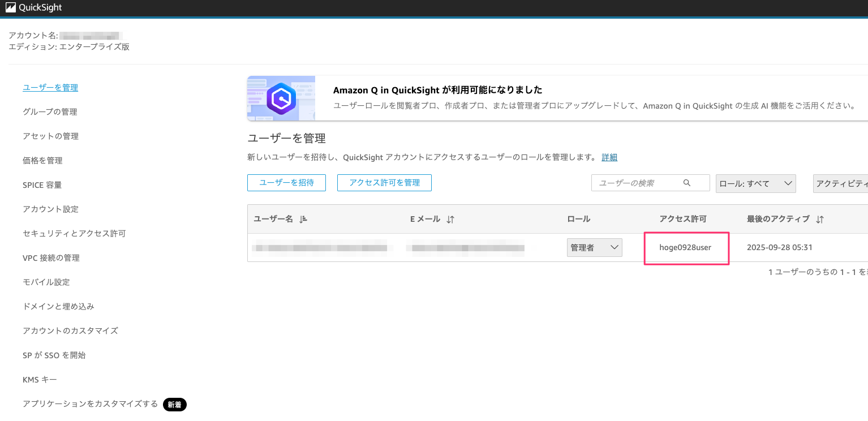The width and height of the screenshot is (868, 421).
Task: Click the ユーザーを招待 button
Action: pyautogui.click(x=286, y=182)
